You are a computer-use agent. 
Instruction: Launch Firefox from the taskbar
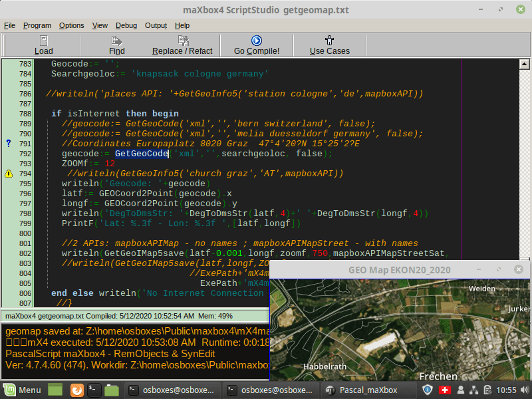[x=76, y=390]
